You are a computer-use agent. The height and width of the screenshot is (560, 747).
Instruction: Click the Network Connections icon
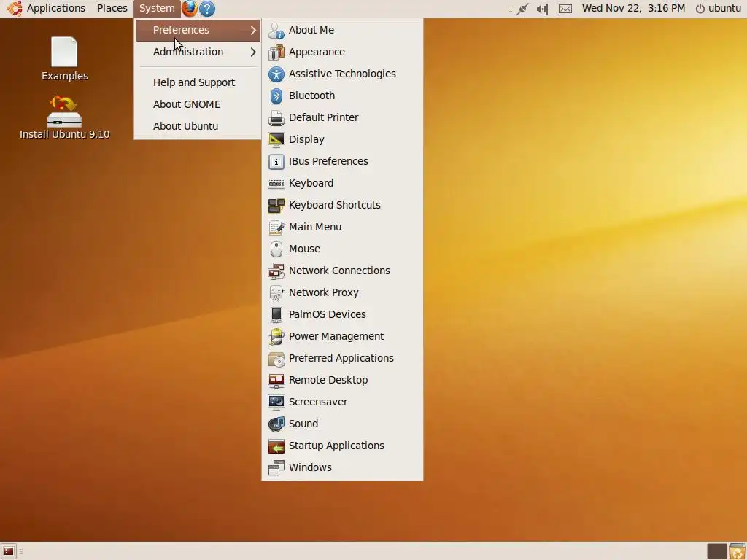[x=276, y=271]
